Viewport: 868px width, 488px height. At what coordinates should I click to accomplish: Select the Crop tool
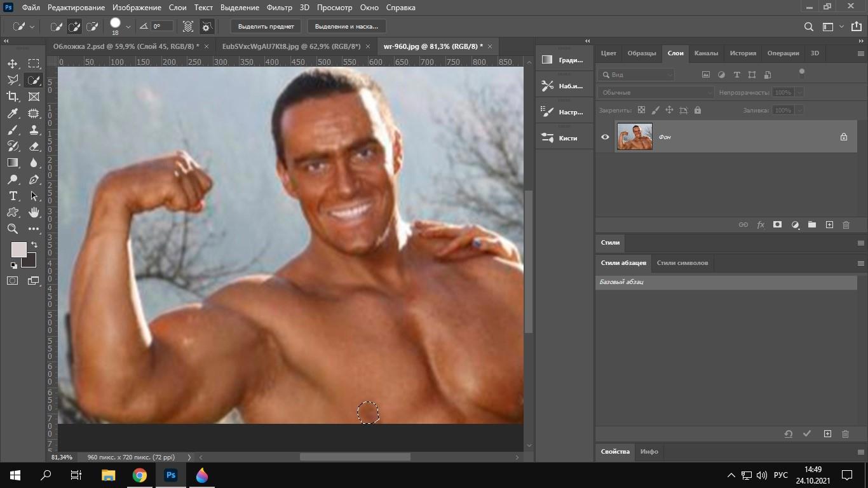[x=13, y=97]
